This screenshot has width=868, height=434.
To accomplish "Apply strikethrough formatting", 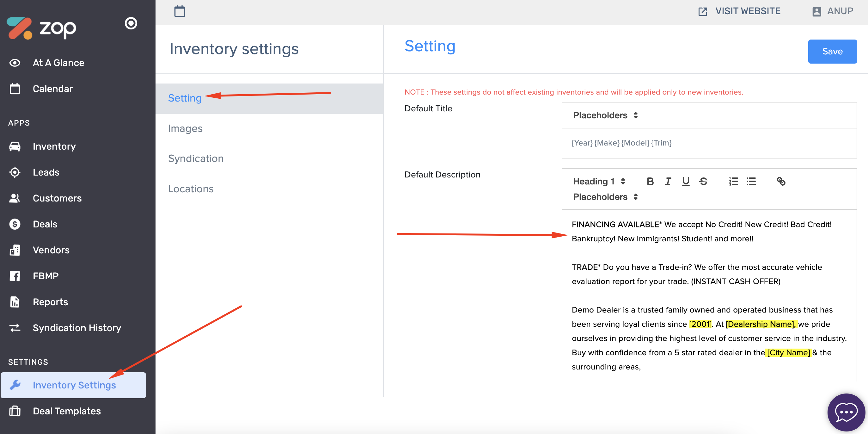I will 703,182.
